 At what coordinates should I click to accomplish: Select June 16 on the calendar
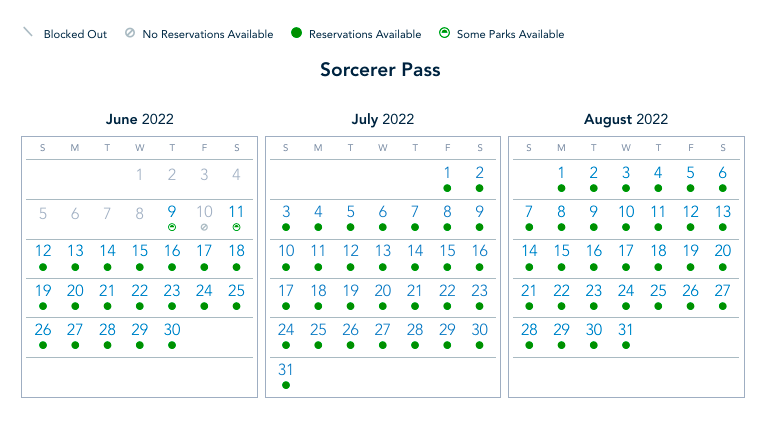172,251
